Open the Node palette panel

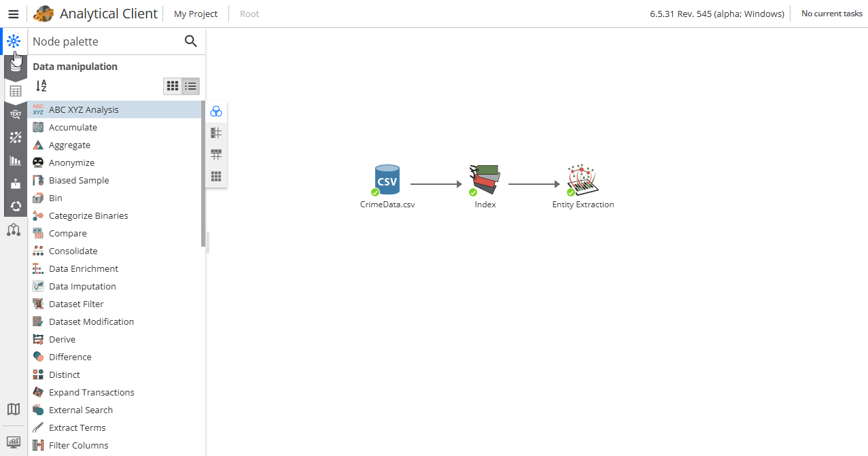14,41
